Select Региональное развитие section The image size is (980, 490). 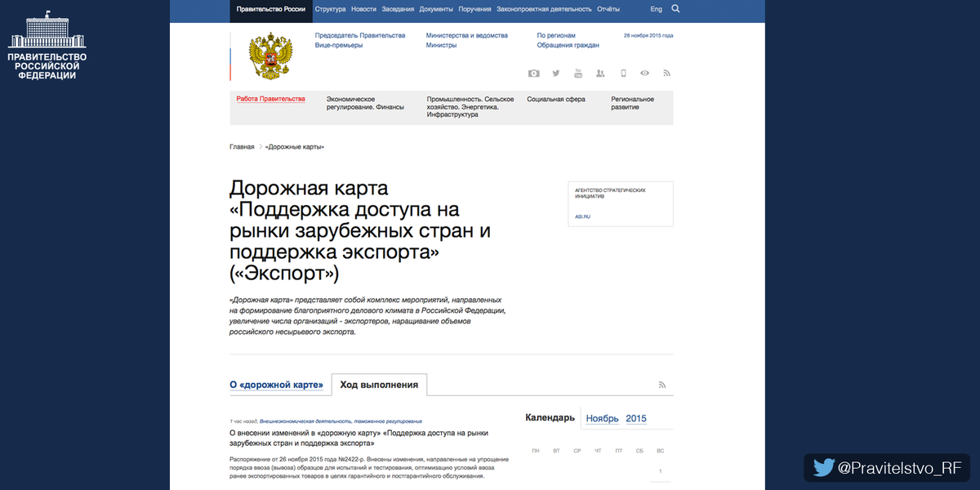(x=633, y=103)
